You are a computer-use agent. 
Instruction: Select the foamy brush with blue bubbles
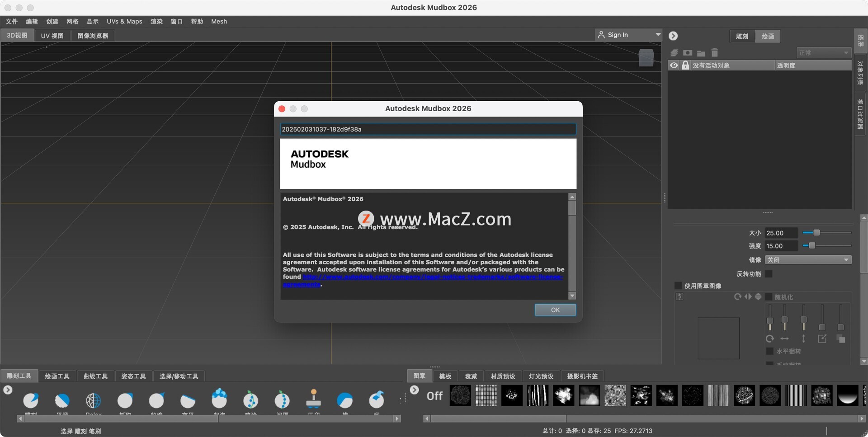219,399
